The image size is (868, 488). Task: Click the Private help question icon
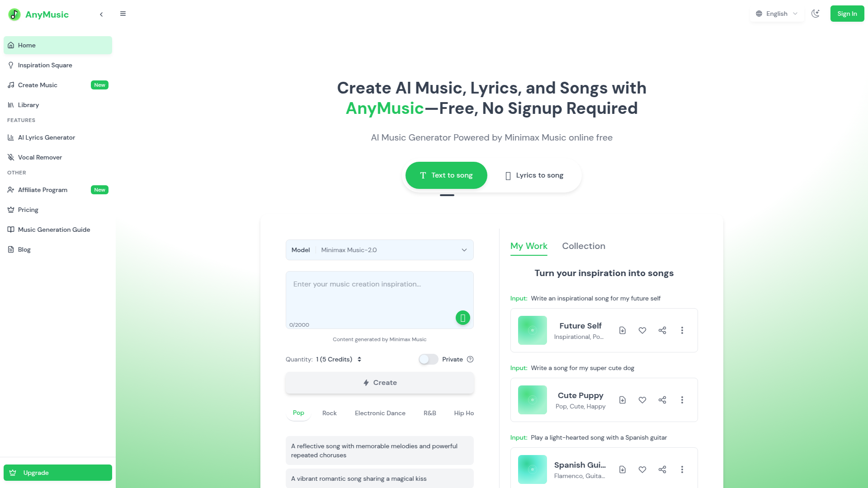(470, 359)
